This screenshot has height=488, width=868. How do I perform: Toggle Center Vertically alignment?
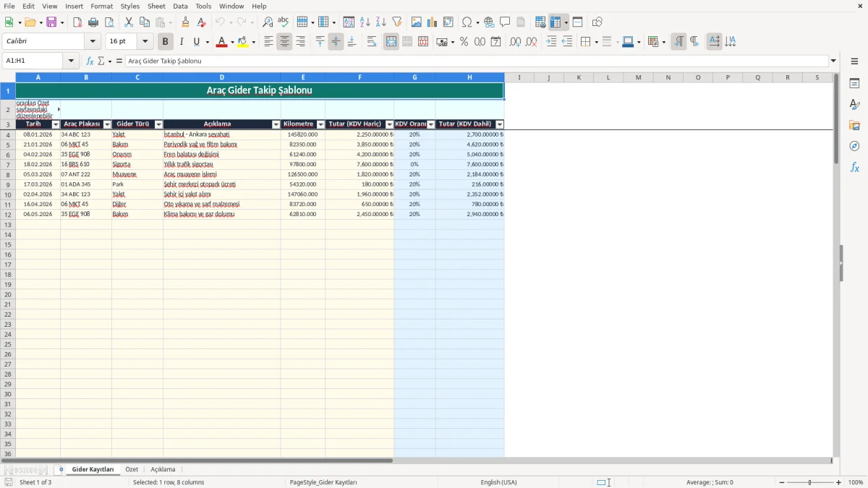336,42
